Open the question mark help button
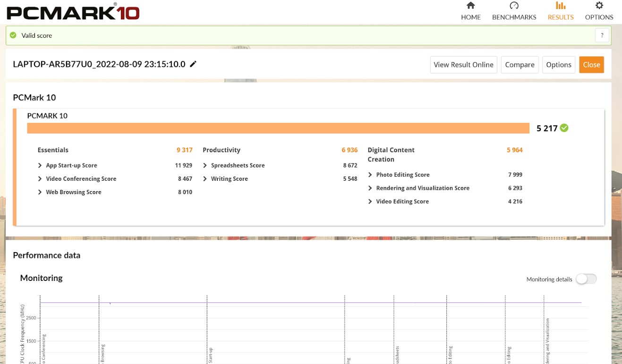 click(602, 35)
